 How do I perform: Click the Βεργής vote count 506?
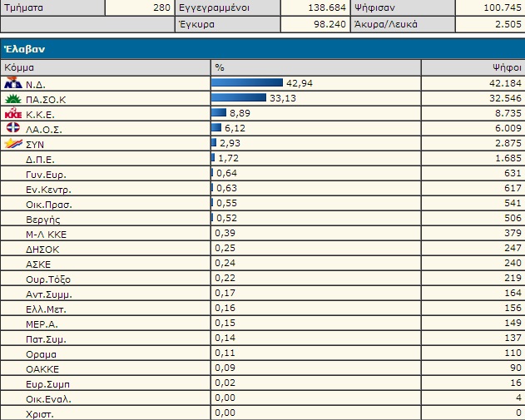click(x=513, y=218)
